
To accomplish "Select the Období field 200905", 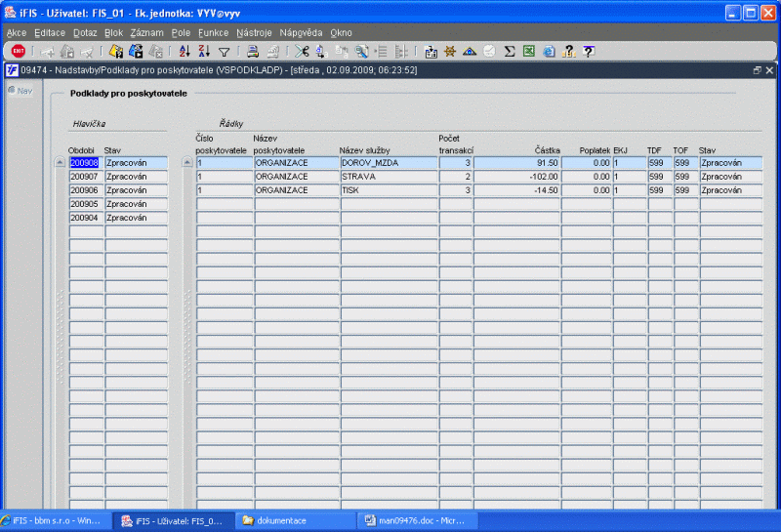I will [86, 204].
